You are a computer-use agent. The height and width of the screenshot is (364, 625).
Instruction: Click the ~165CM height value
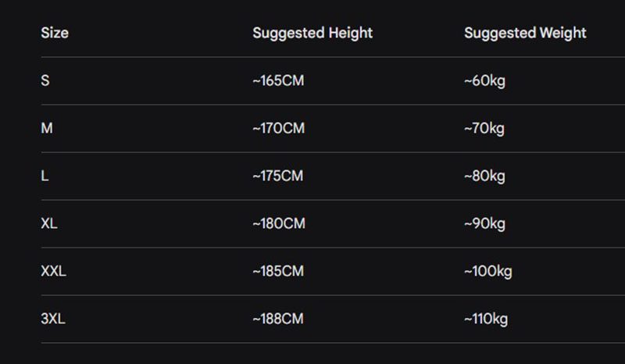[x=278, y=80]
